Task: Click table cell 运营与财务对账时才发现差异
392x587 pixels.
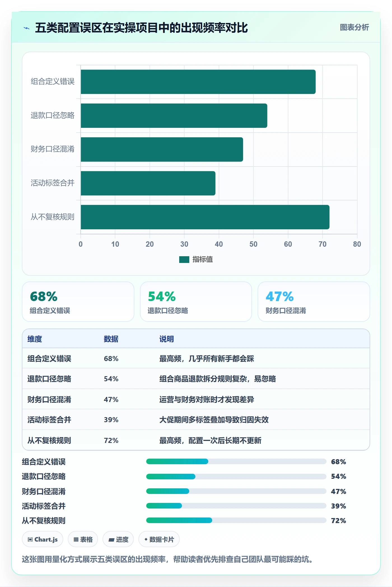Action: click(207, 399)
